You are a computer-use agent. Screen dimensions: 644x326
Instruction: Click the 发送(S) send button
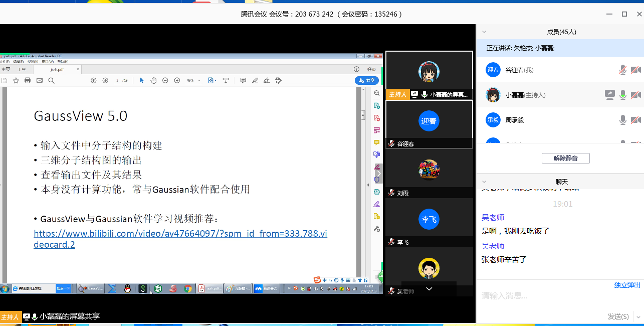[x=618, y=316]
